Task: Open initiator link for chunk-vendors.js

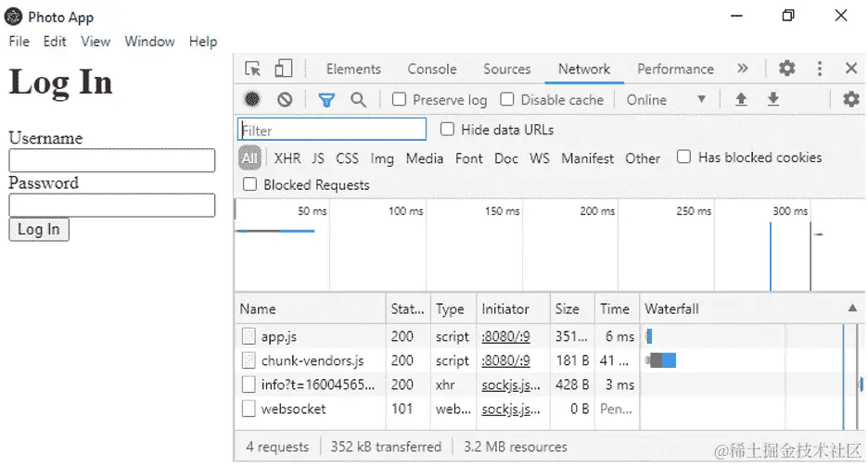Action: tap(505, 360)
